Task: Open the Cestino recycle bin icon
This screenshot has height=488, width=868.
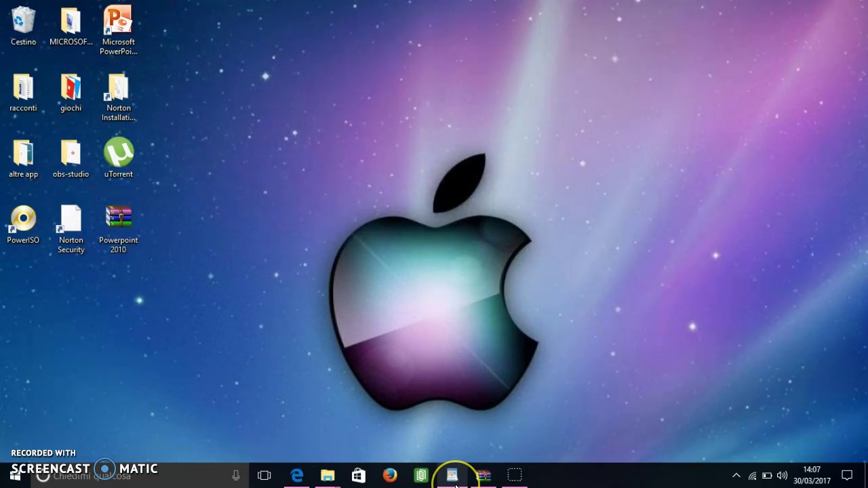Action: point(23,26)
